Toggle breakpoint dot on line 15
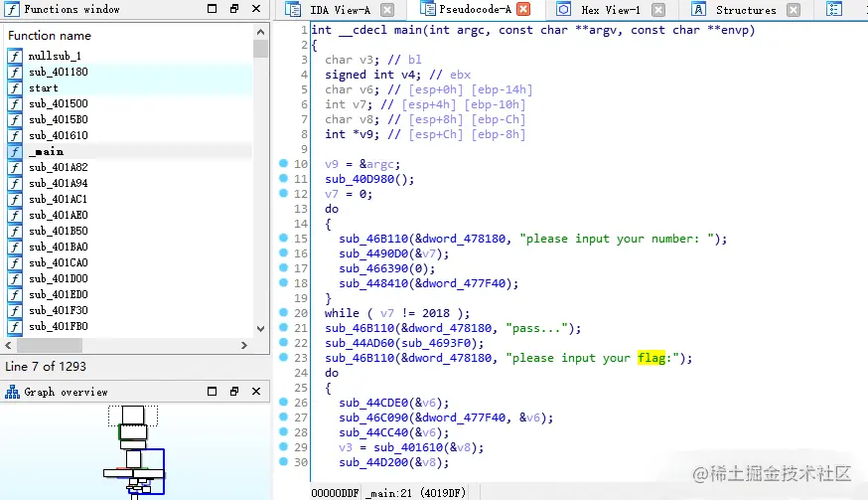Screen dimensions: 868x500 [x=283, y=238]
